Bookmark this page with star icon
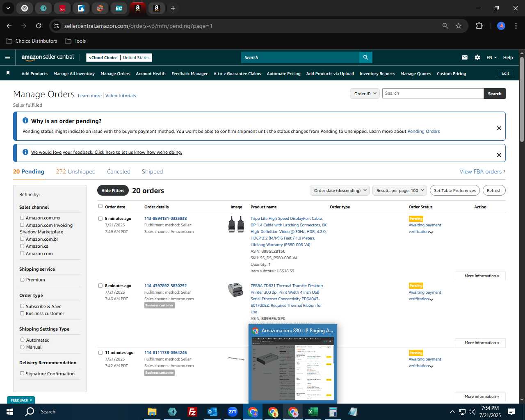The height and width of the screenshot is (420, 525). point(459,26)
